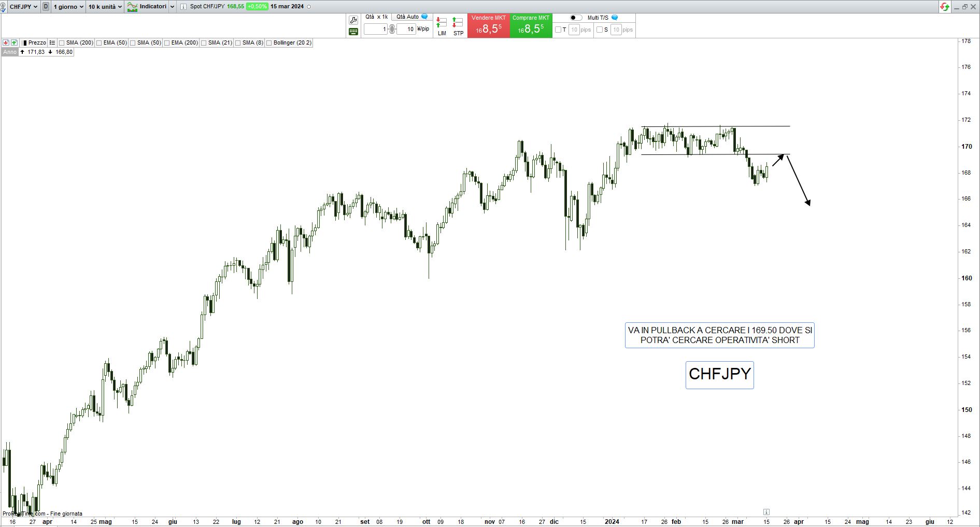Restore the chart window

pyautogui.click(x=965, y=7)
